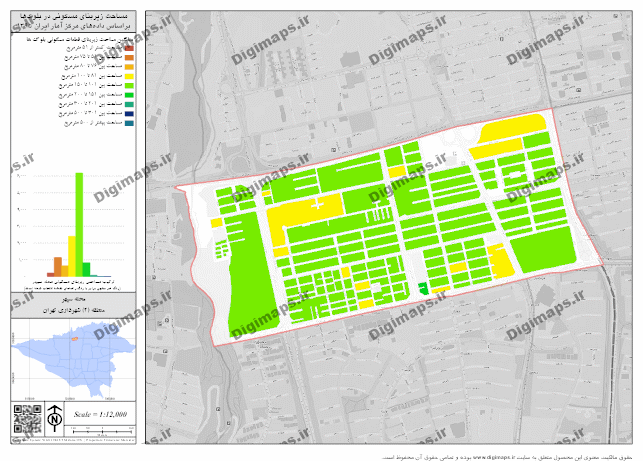Click the orange highlighted district in the Tehran inset map

74,339
